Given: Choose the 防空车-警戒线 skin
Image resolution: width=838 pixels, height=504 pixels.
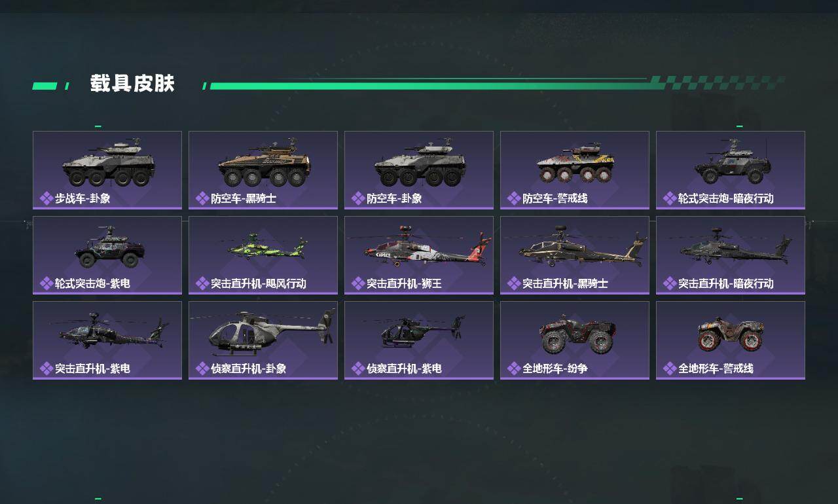Looking at the screenshot, I should (x=575, y=170).
